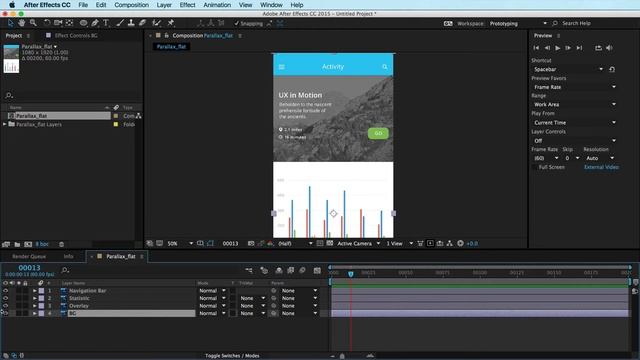Viewport: 640px width, 360px height.
Task: Open the Range Work Area dropdown
Action: [574, 104]
